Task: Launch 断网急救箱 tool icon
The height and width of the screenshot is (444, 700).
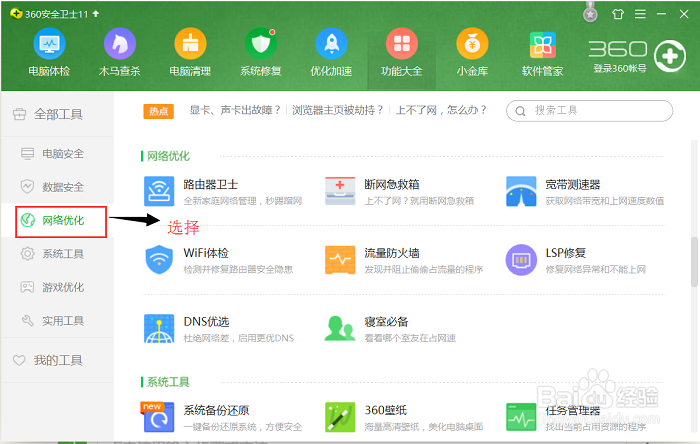Action: (340, 191)
